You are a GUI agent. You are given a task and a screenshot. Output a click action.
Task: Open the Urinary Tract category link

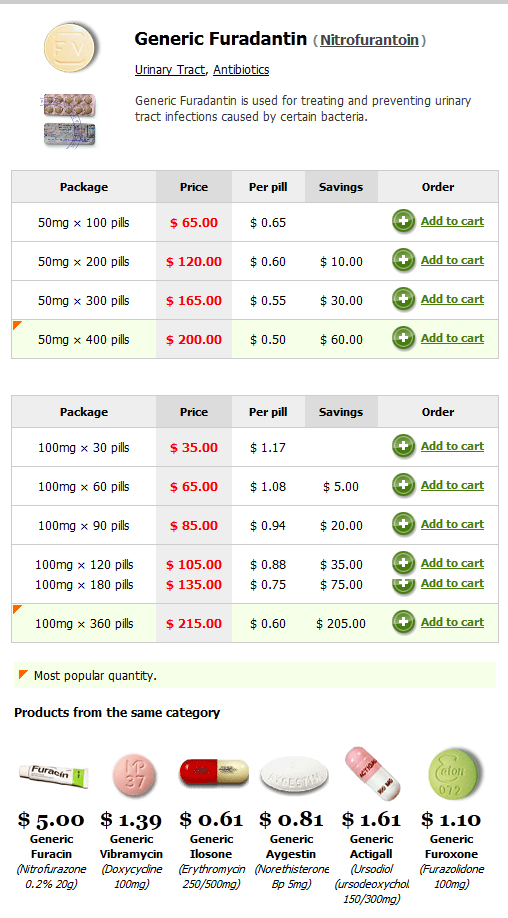[x=170, y=70]
